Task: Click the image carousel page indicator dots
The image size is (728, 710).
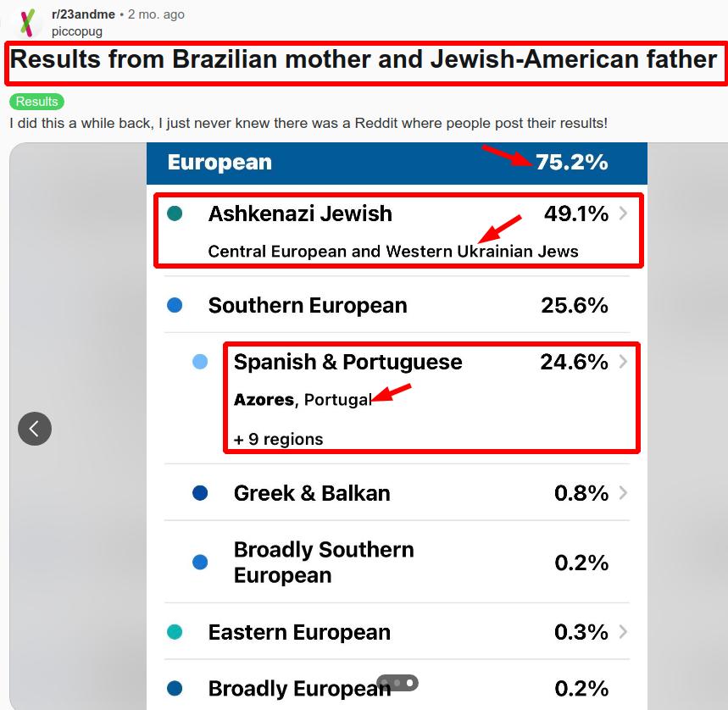Action: (x=397, y=682)
